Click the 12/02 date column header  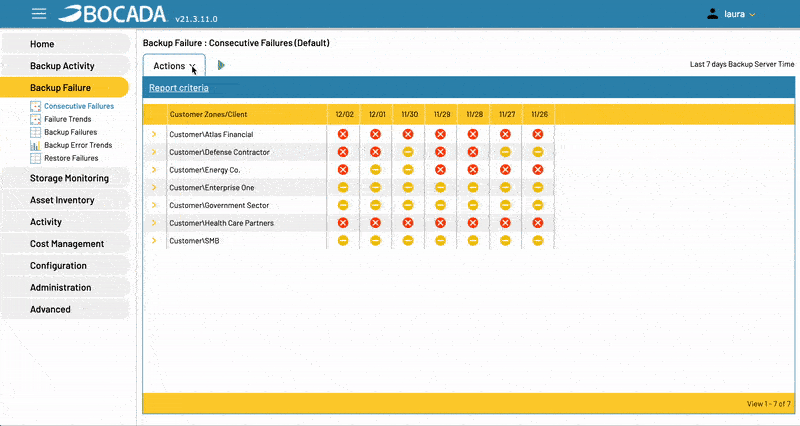coord(344,114)
